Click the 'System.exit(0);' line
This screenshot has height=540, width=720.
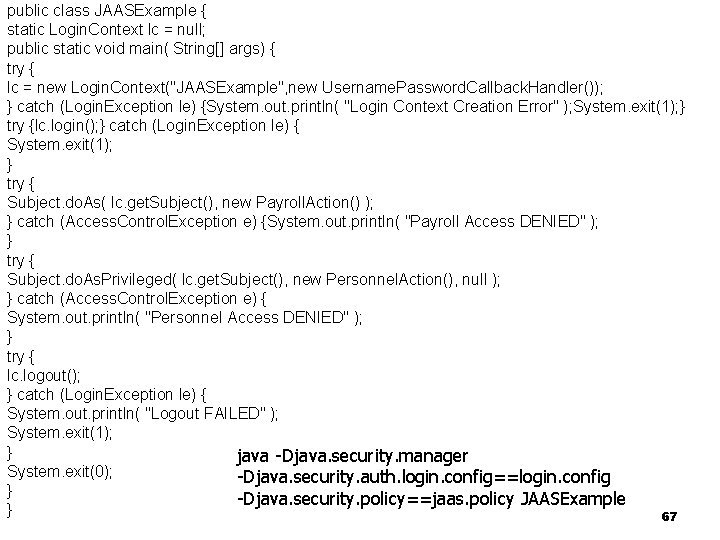click(x=59, y=472)
